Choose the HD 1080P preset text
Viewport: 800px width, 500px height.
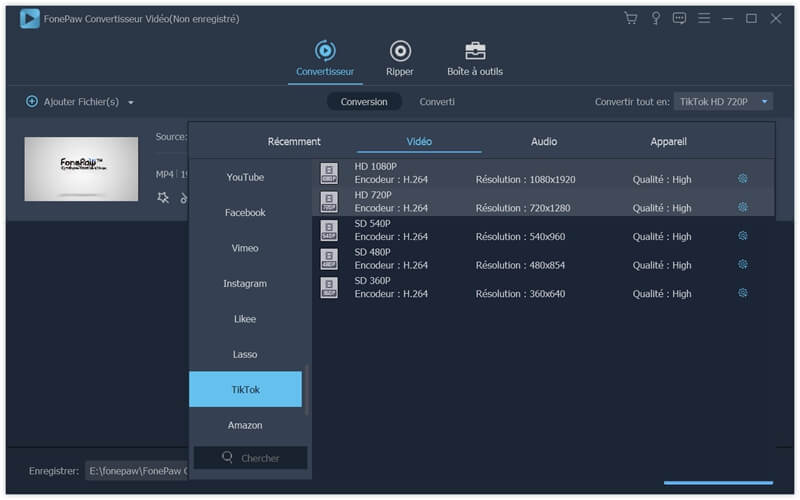376,166
